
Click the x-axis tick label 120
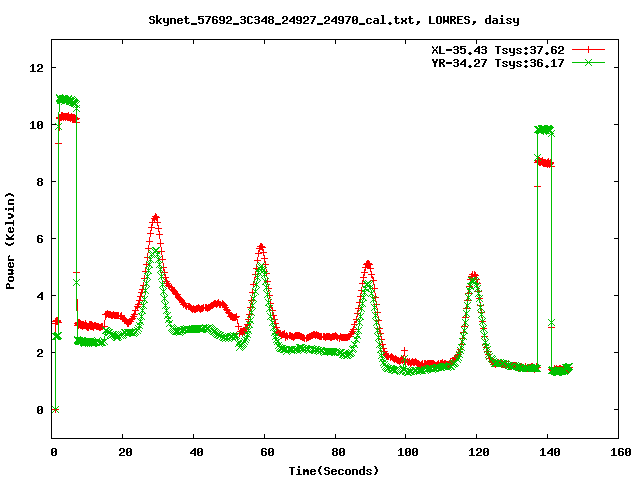click(479, 452)
